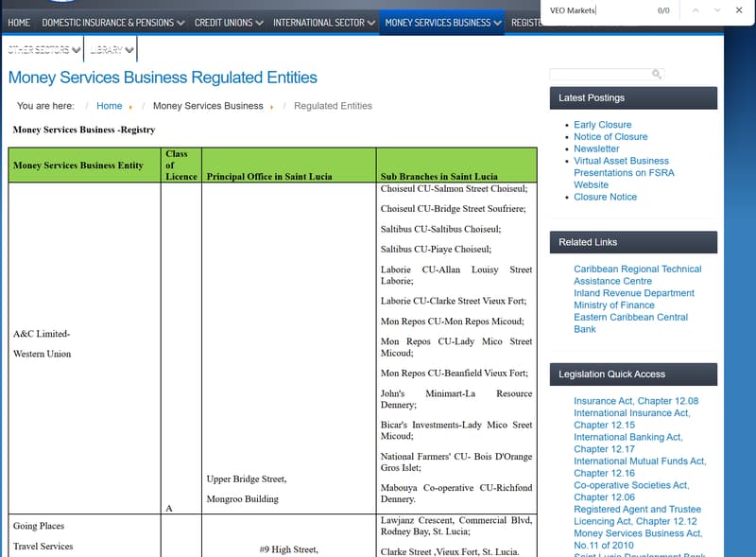756x557 pixels.
Task: Click Money Services Business breadcrumb
Action: [208, 106]
